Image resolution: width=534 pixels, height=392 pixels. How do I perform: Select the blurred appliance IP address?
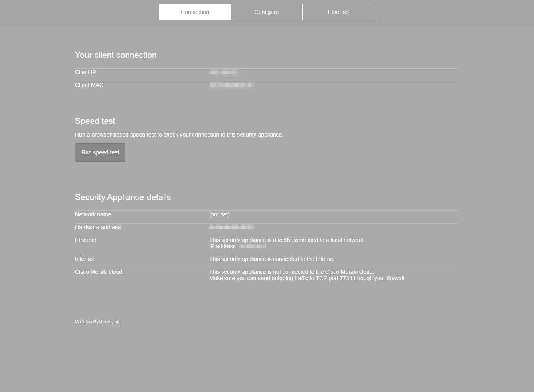tap(253, 246)
